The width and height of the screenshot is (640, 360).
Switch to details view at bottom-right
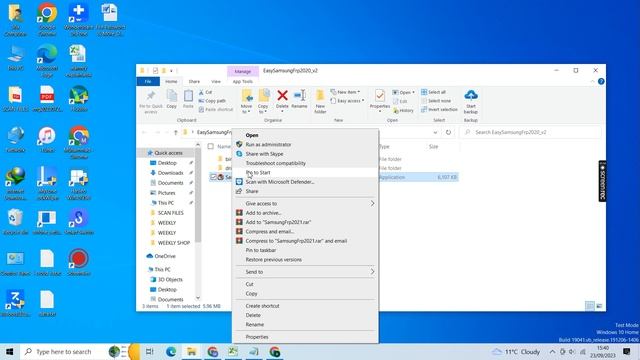[x=589, y=306]
